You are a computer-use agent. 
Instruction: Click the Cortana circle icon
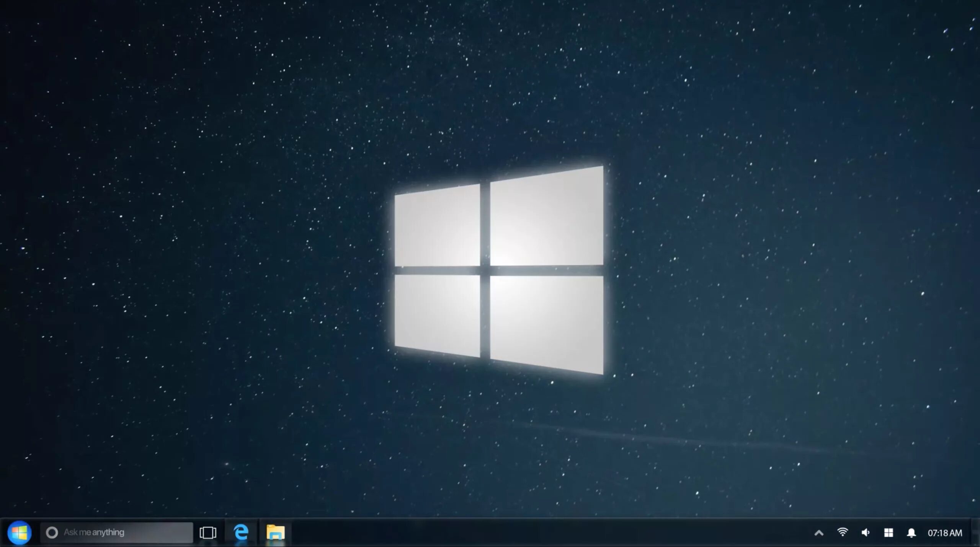[x=52, y=532]
